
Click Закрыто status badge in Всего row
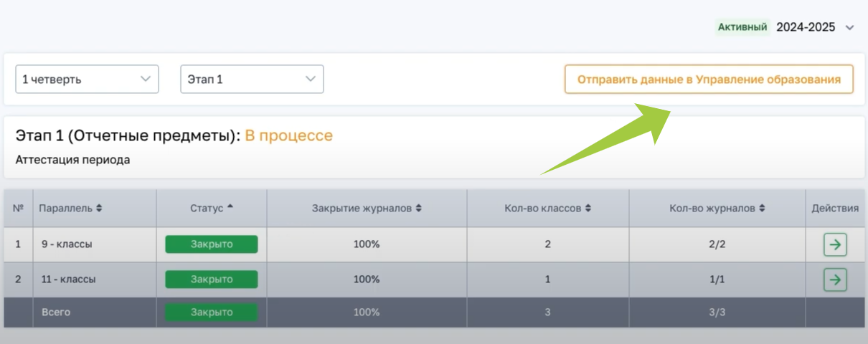point(212,312)
